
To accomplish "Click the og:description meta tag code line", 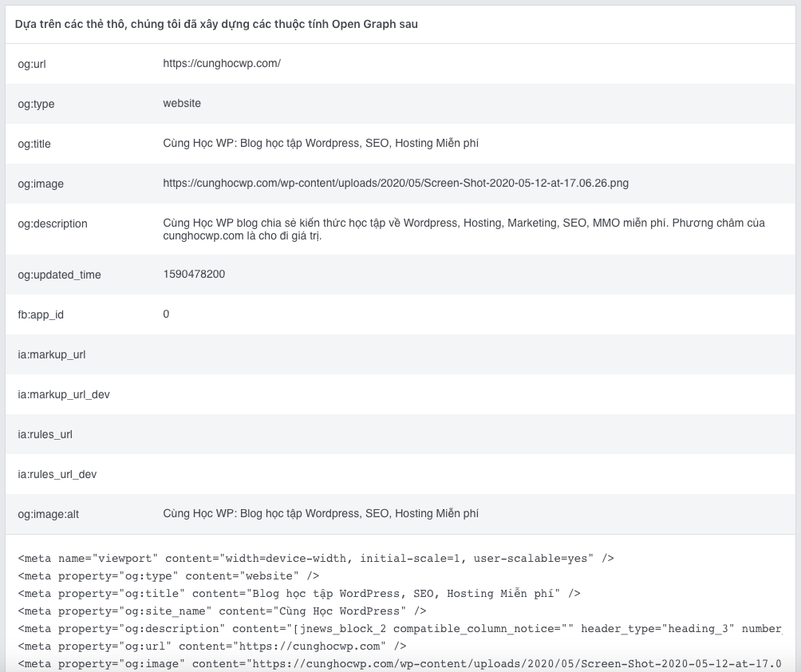I will click(400, 629).
